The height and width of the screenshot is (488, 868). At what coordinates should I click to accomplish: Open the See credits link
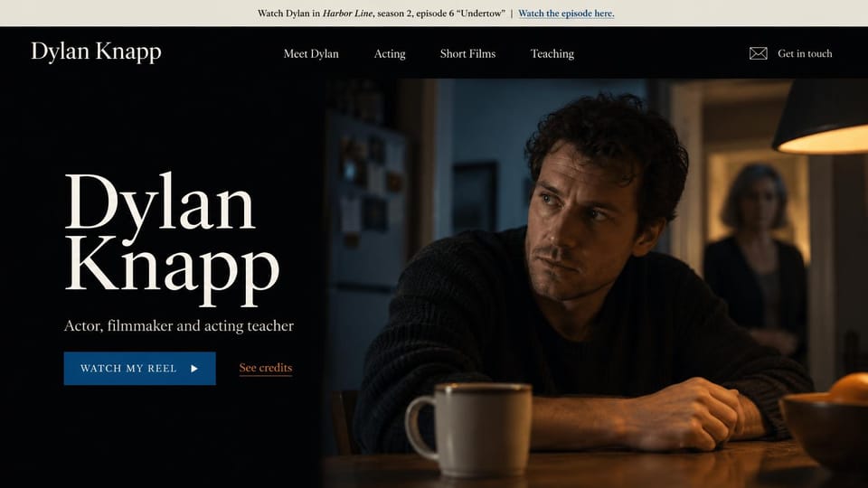click(265, 368)
